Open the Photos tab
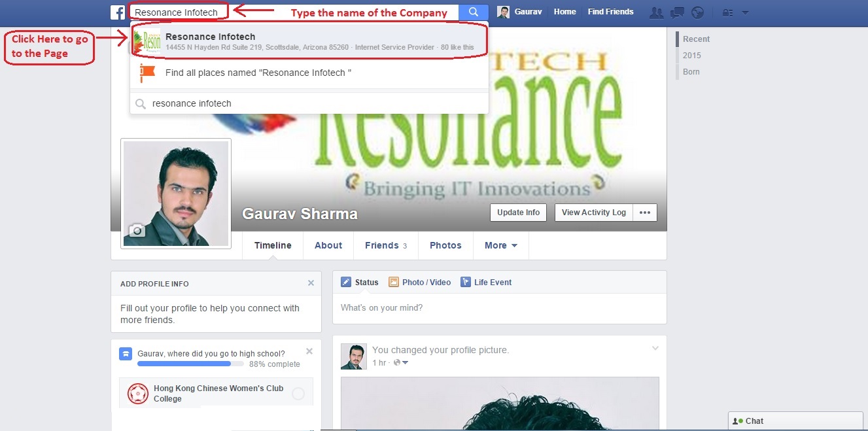Screen dimensions: 868x431 point(445,245)
